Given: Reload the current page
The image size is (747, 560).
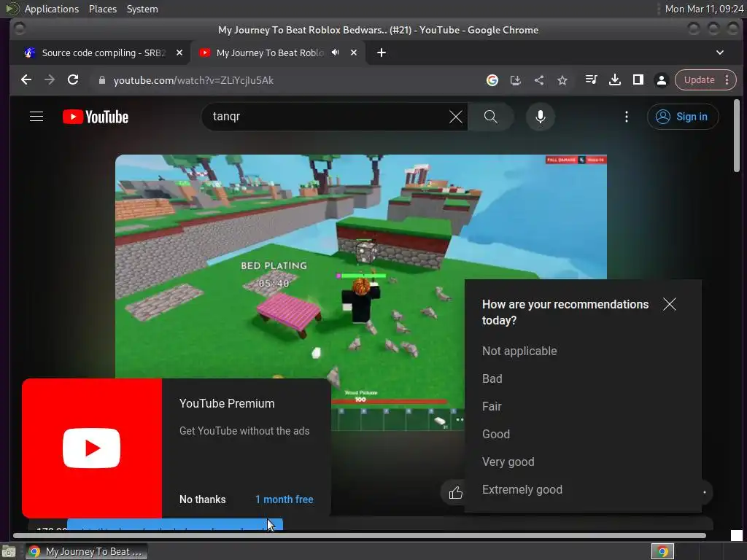Looking at the screenshot, I should (73, 80).
